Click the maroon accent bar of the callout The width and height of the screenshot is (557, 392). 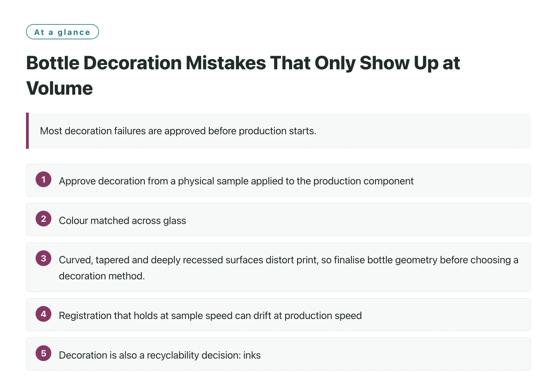click(28, 131)
